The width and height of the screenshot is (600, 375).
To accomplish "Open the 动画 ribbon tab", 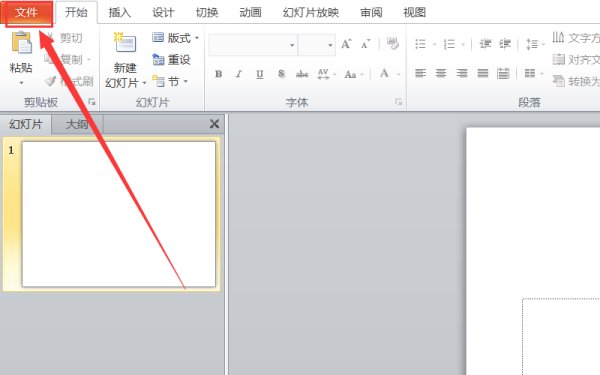I will pyautogui.click(x=250, y=13).
